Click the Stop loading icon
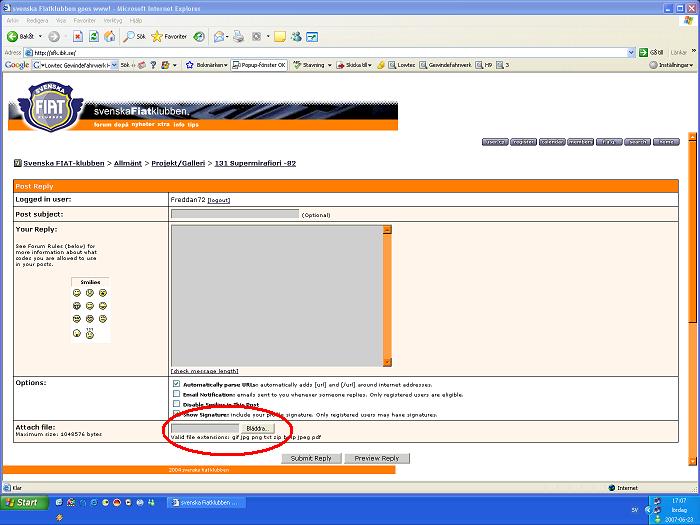Screen dimensions: 700x525 point(77,36)
